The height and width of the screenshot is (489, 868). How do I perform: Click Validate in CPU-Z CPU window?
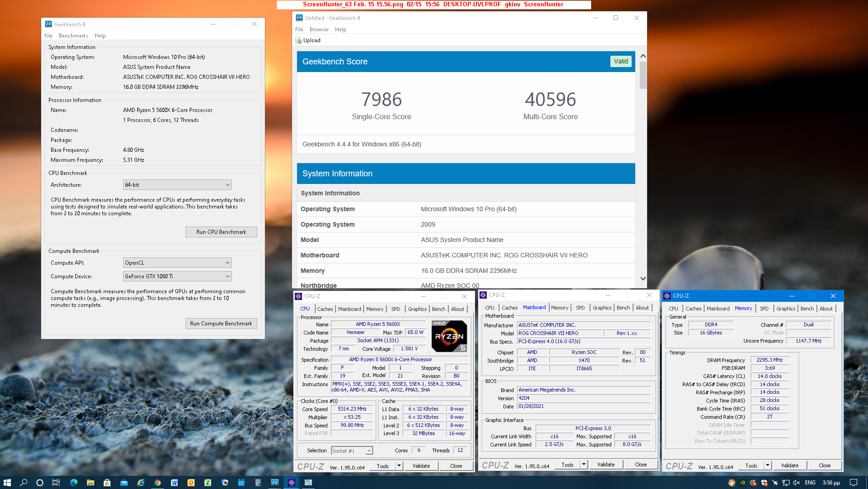(x=422, y=466)
